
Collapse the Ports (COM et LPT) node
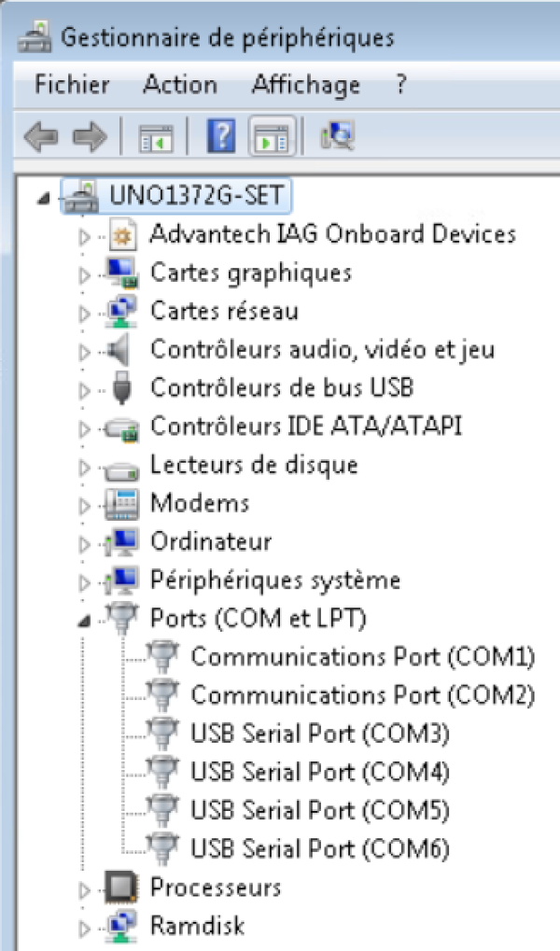click(x=86, y=619)
